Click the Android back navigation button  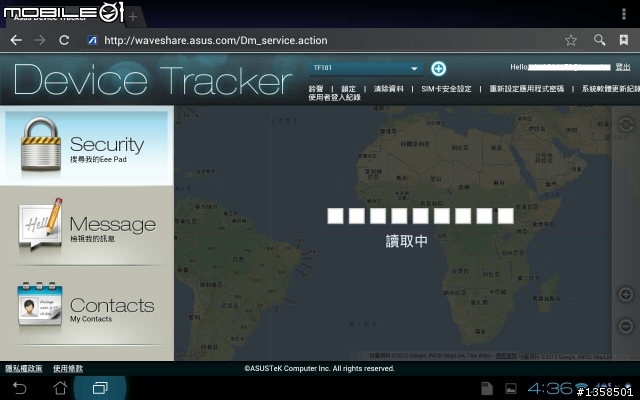(x=19, y=388)
